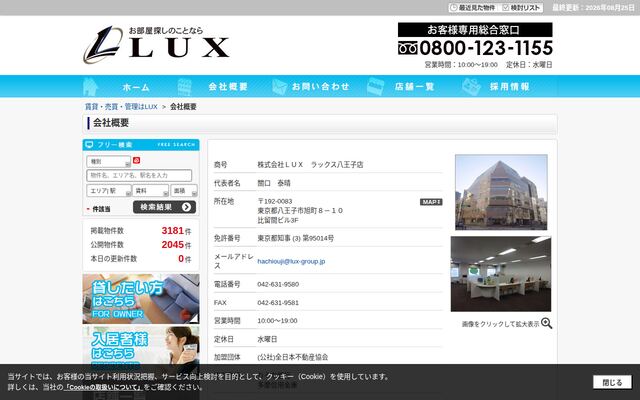Image resolution: width=640 pixels, height=400 pixels.
Task: Click the red icon beside 種別
Action: pos(136,160)
